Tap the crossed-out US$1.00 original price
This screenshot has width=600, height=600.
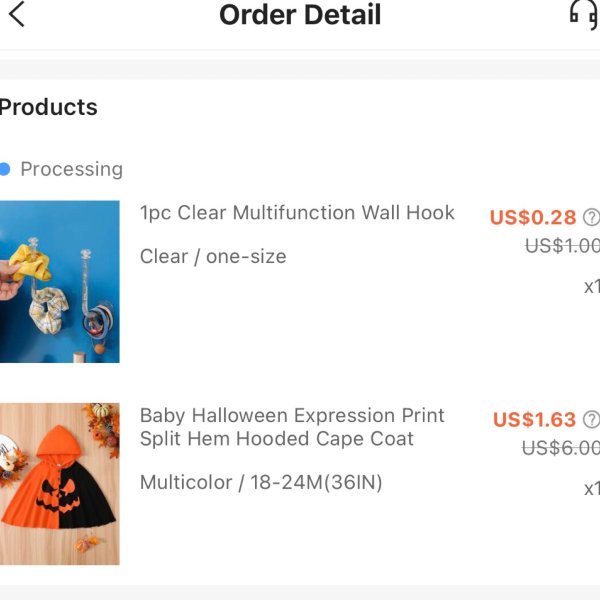click(x=562, y=246)
